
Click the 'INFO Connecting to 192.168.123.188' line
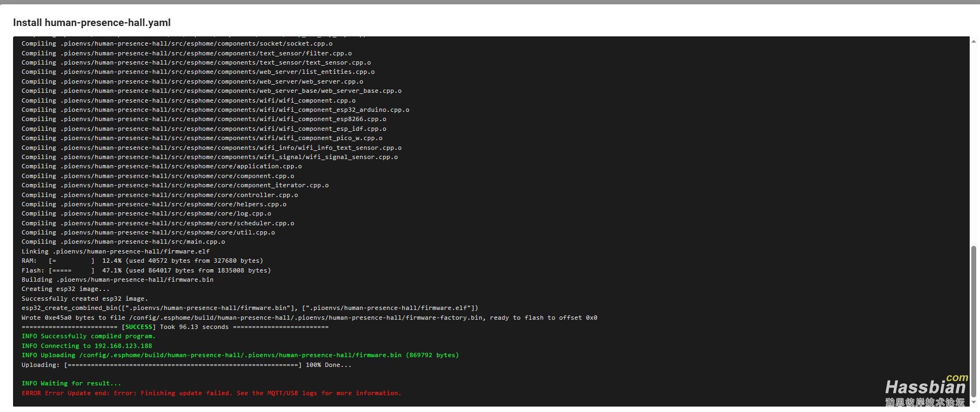coord(87,346)
